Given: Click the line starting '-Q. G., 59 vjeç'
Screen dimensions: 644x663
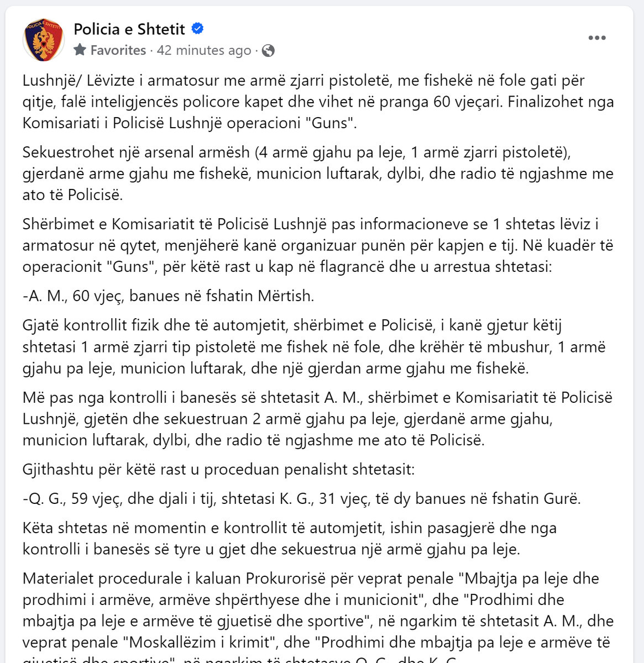Looking at the screenshot, I should (302, 498).
